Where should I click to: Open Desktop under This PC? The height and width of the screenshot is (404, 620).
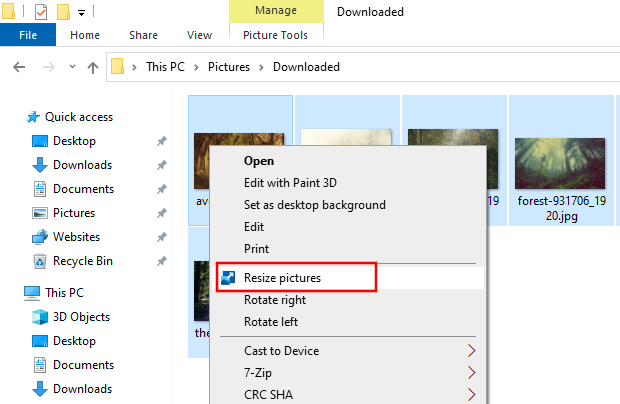(74, 341)
